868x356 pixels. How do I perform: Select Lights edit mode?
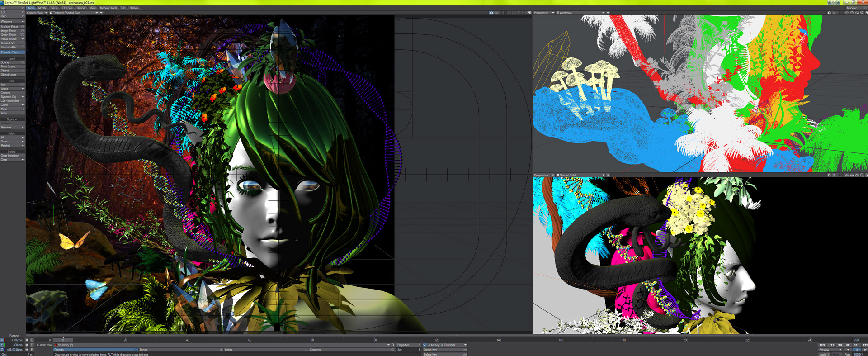266,350
